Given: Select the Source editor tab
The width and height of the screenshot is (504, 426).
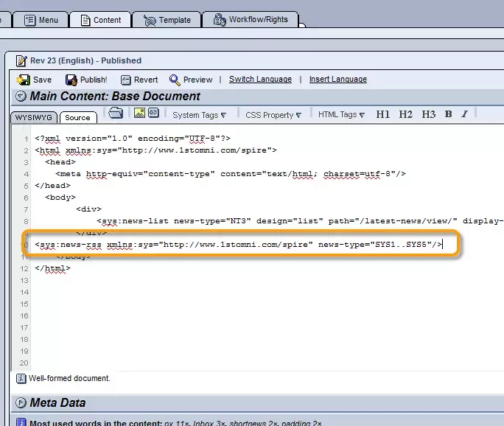Looking at the screenshot, I should coord(77,118).
